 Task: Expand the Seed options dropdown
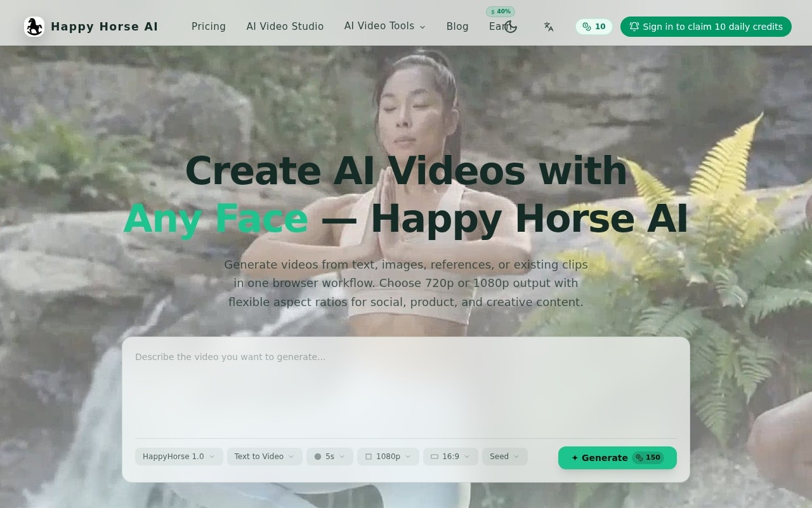505,457
